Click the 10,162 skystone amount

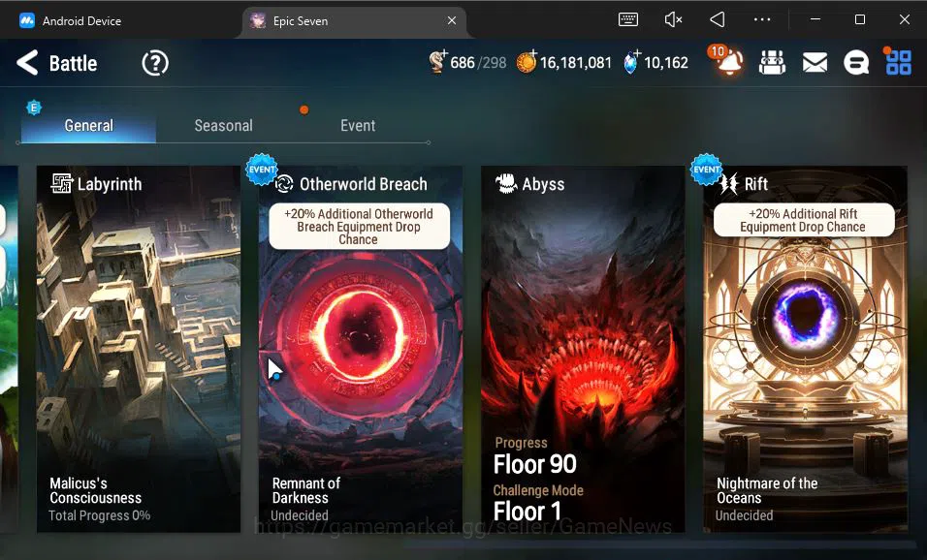pyautogui.click(x=666, y=63)
